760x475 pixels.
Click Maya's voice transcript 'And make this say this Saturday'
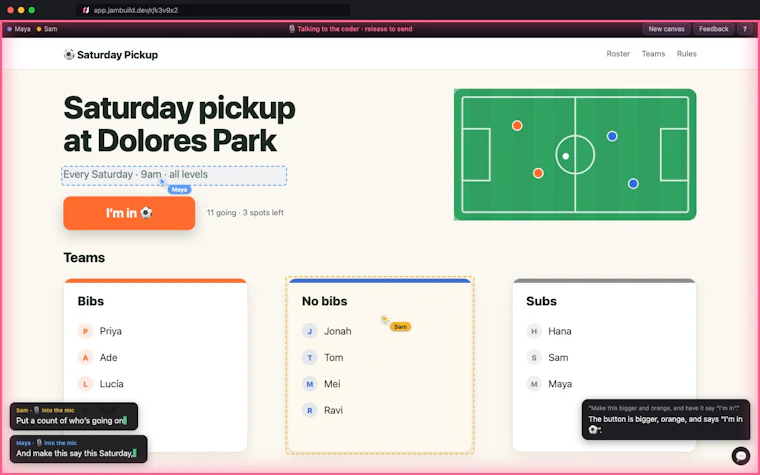pos(74,453)
